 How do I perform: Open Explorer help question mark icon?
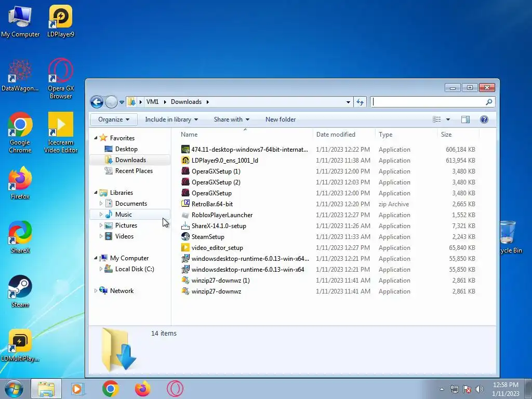coord(484,119)
